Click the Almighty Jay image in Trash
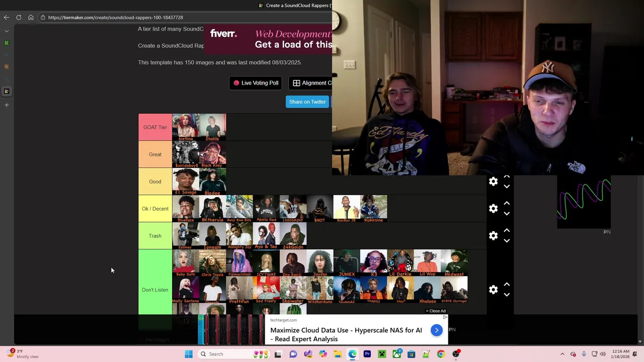Image resolution: width=644 pixels, height=362 pixels. (239, 236)
